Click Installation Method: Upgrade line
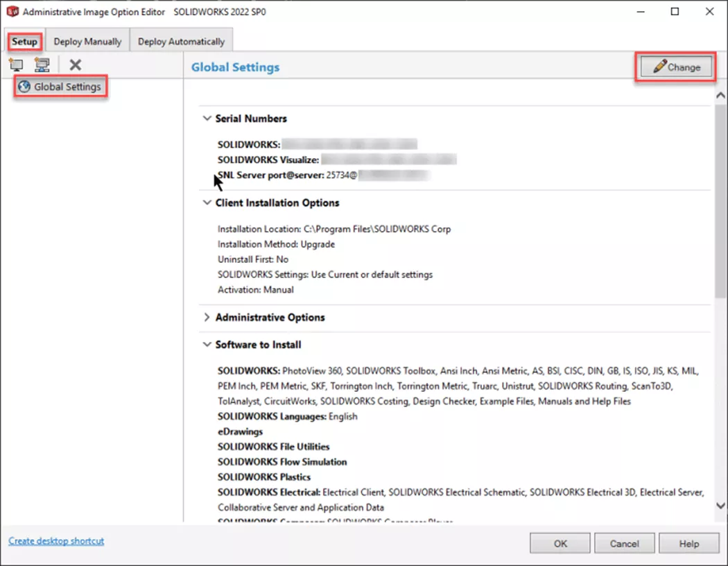This screenshot has width=728, height=566. pyautogui.click(x=276, y=244)
